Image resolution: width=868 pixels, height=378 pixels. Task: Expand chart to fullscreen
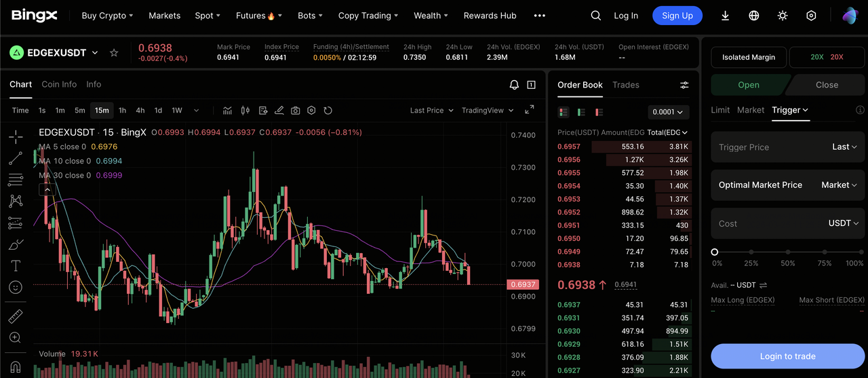tap(530, 110)
